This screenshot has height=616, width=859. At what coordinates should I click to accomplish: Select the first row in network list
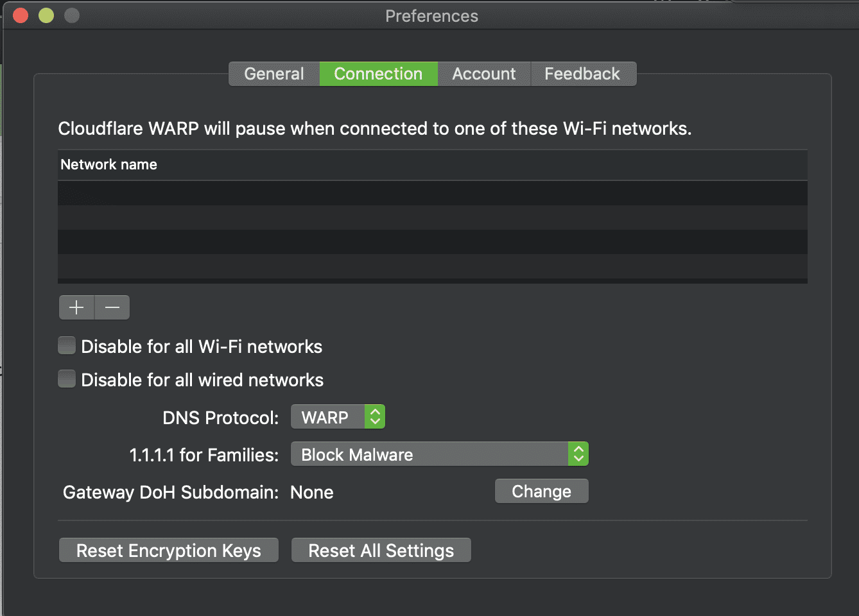[433, 193]
